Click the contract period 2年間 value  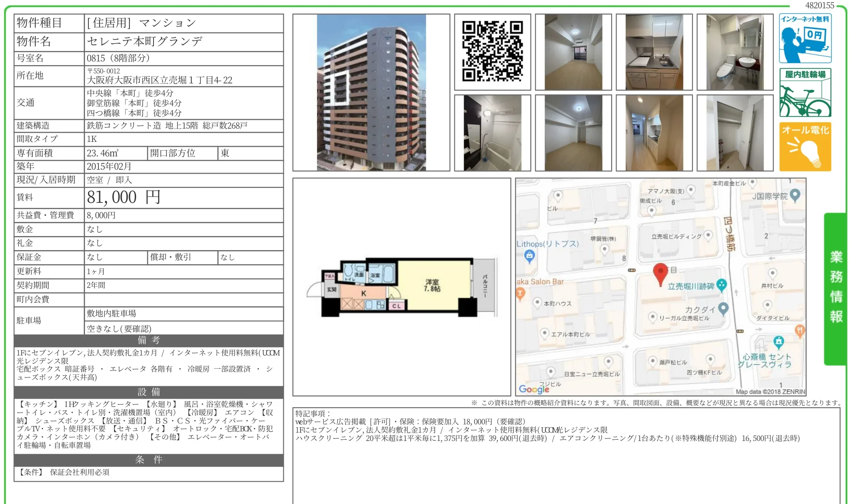click(x=96, y=285)
